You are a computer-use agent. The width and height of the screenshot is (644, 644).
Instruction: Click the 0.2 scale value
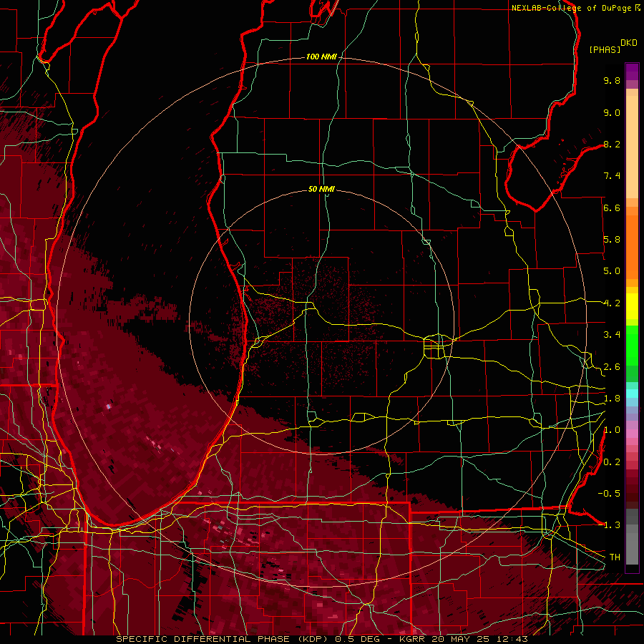pyautogui.click(x=612, y=462)
